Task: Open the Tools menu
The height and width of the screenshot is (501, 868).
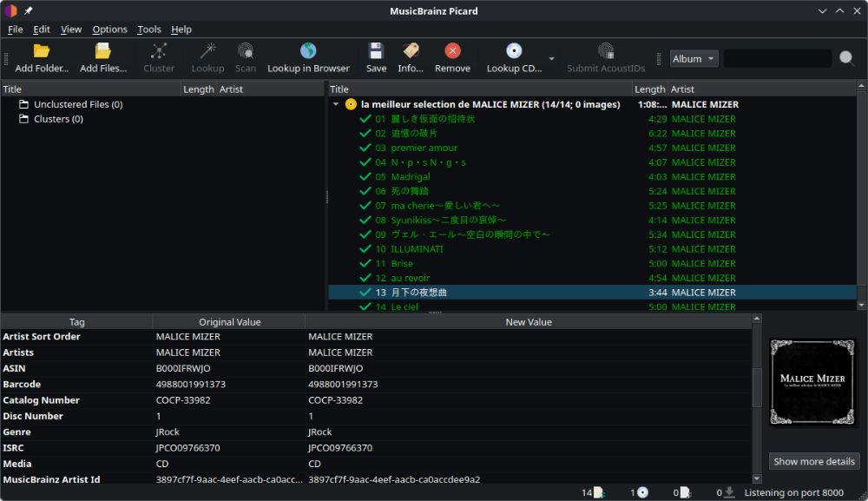Action: 149,30
